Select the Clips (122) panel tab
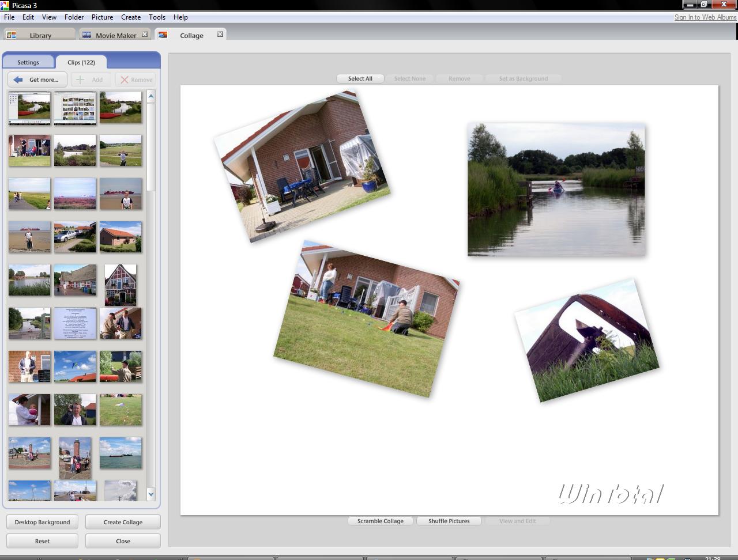The width and height of the screenshot is (738, 560). tap(81, 62)
